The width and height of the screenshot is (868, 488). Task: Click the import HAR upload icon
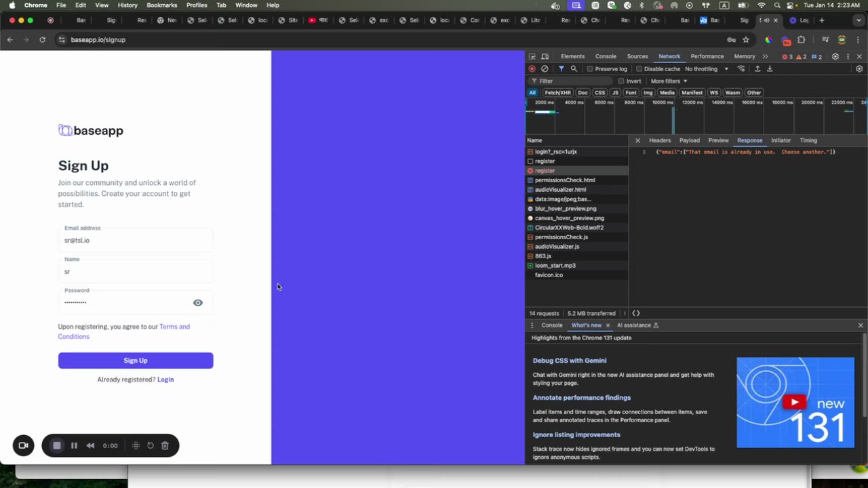pos(757,68)
